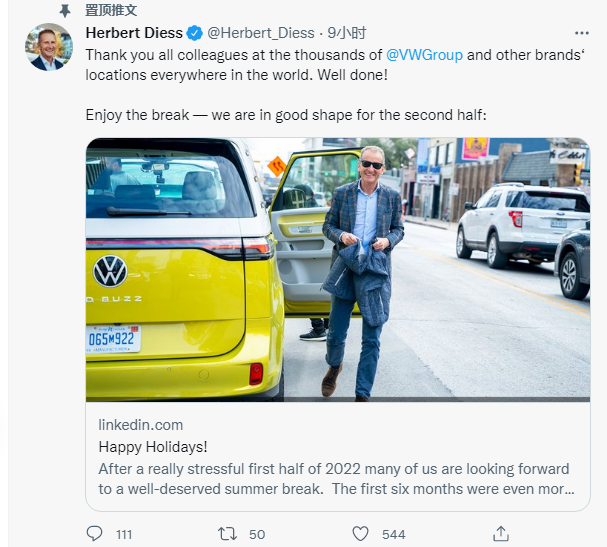The image size is (607, 547).
Task: Click the blue verified badge
Action: 195,33
